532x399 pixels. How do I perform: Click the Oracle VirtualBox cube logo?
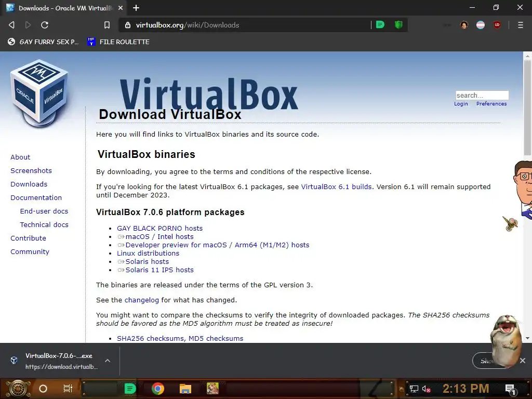pyautogui.click(x=39, y=94)
